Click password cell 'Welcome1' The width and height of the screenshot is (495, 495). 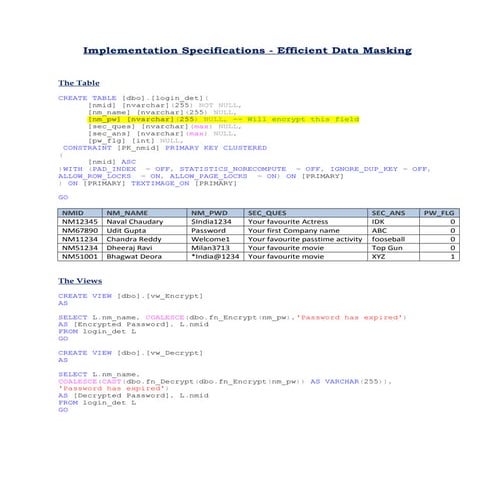point(215,239)
